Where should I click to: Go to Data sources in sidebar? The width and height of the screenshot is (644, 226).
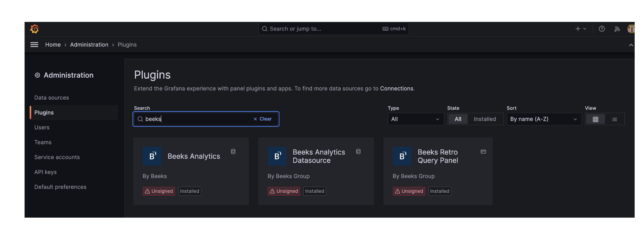(52, 98)
